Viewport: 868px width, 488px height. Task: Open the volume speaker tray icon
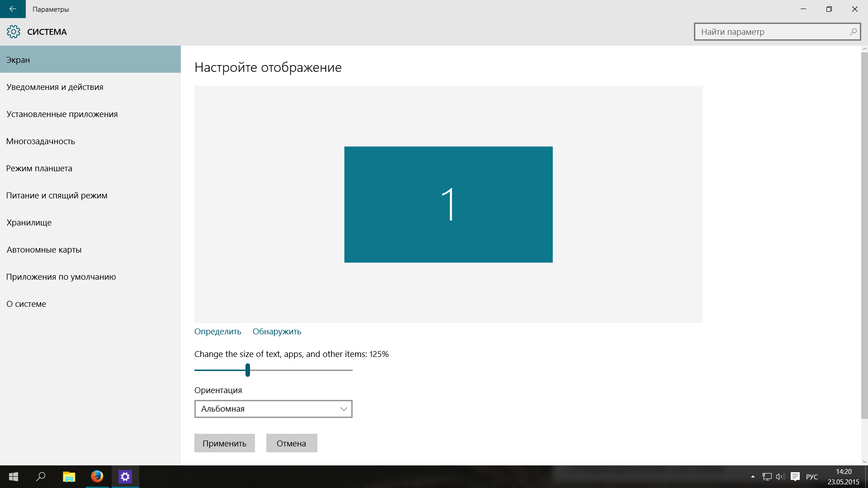(x=780, y=477)
